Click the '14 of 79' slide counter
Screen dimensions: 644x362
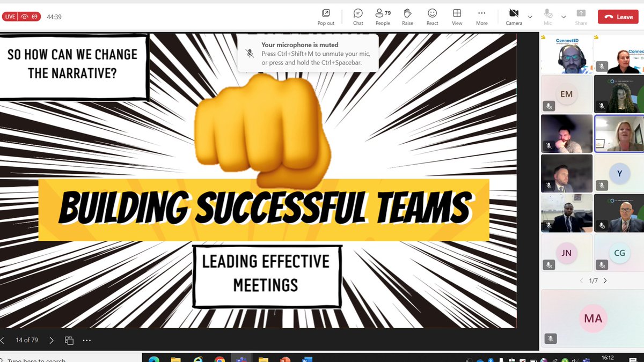pyautogui.click(x=27, y=340)
